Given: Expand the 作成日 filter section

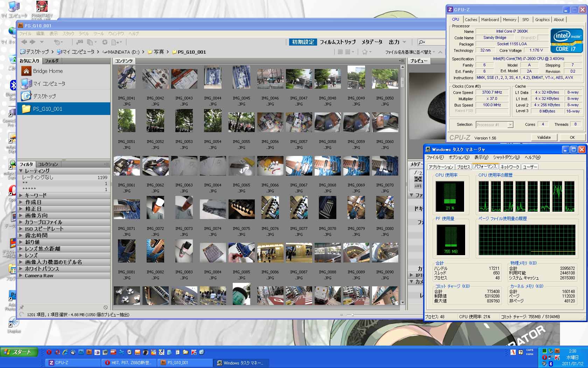Looking at the screenshot, I should (x=21, y=202).
